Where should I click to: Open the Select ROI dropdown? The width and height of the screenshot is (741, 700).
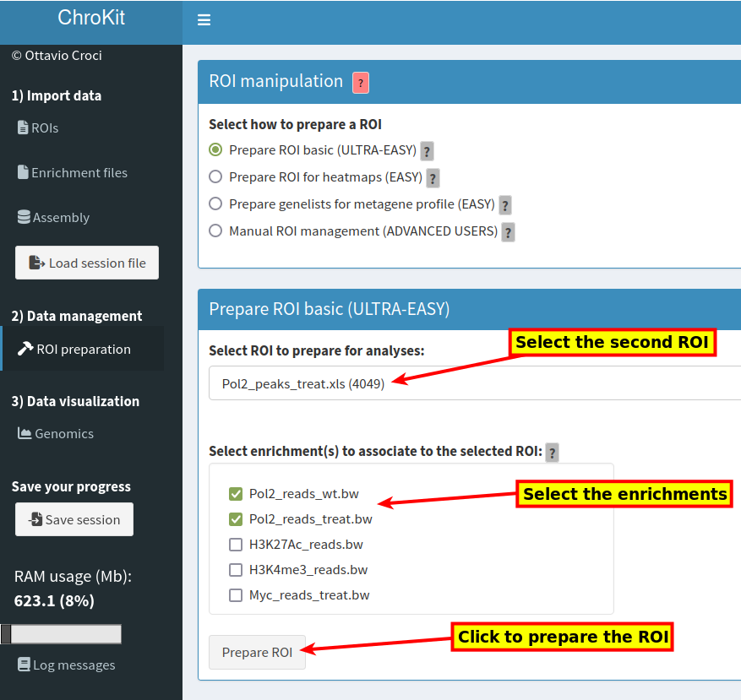475,383
